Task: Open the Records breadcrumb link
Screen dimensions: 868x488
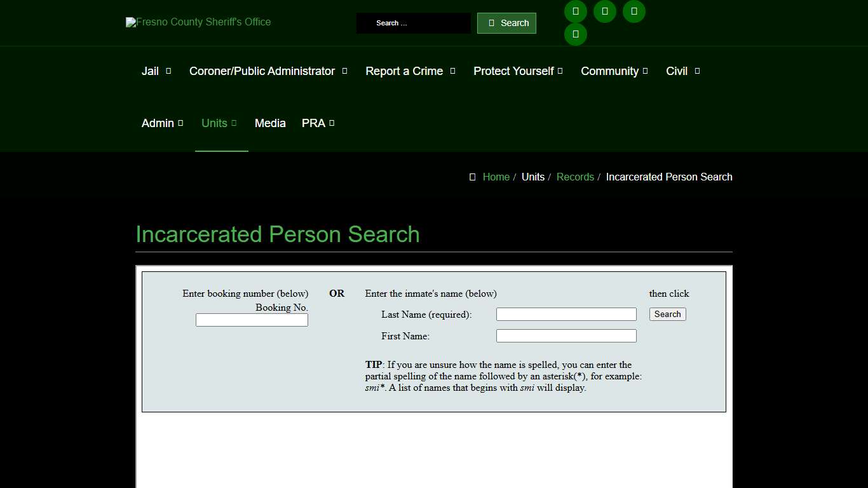Action: click(575, 177)
